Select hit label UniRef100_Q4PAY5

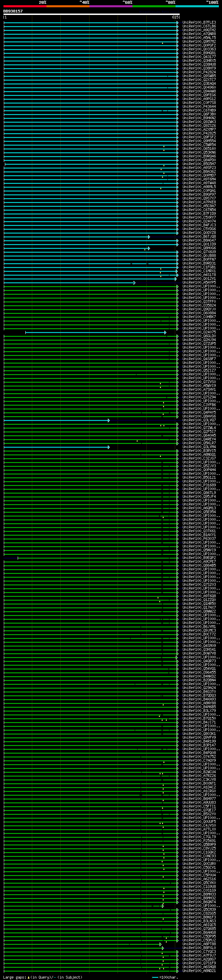pyautogui.click(x=199, y=412)
